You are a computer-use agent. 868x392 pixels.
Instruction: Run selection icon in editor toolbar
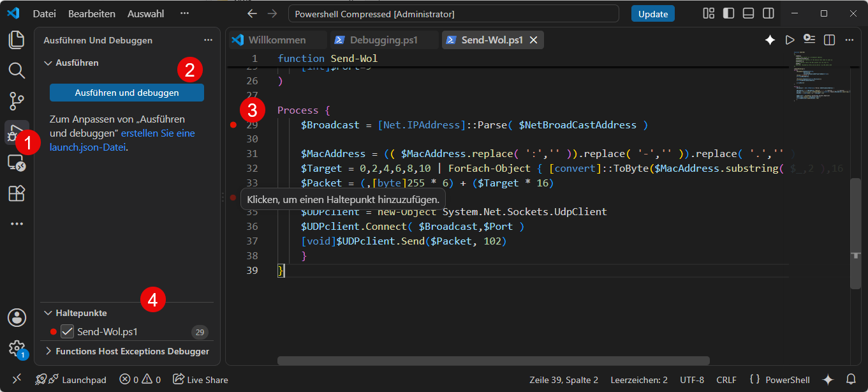(809, 39)
